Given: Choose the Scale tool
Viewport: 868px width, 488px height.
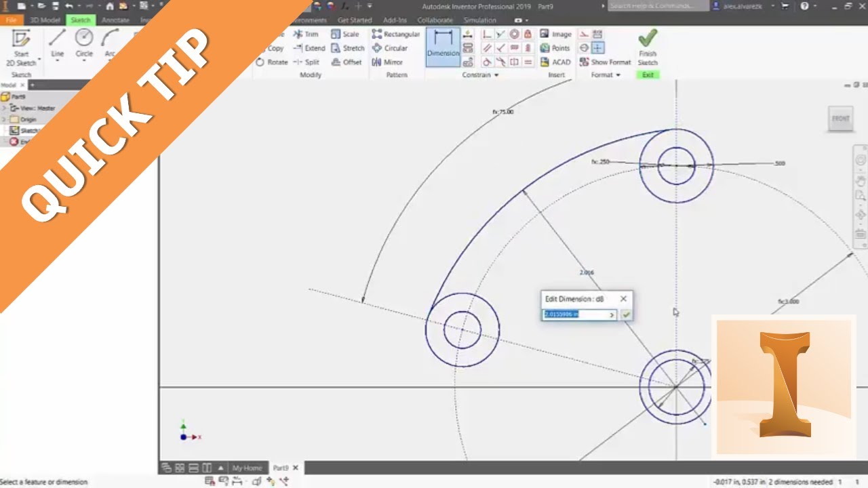Looking at the screenshot, I should point(345,34).
